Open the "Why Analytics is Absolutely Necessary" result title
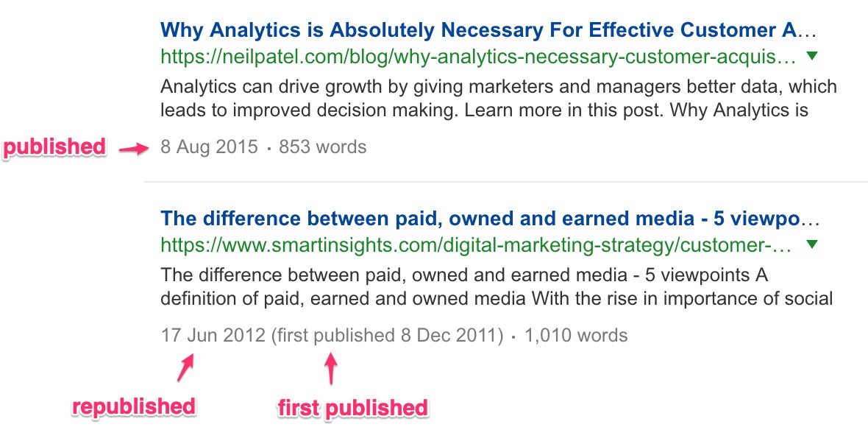 coord(488,30)
